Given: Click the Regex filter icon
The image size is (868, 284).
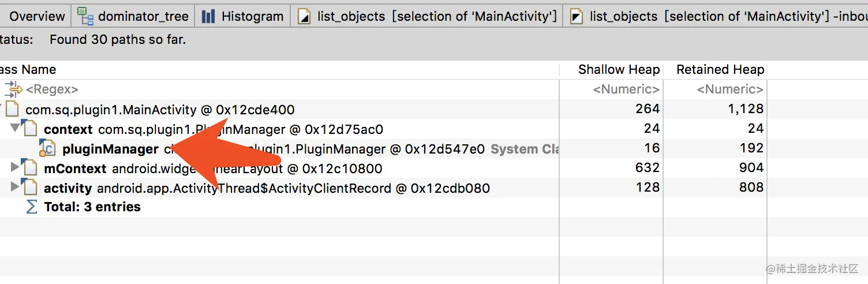Looking at the screenshot, I should tap(13, 89).
